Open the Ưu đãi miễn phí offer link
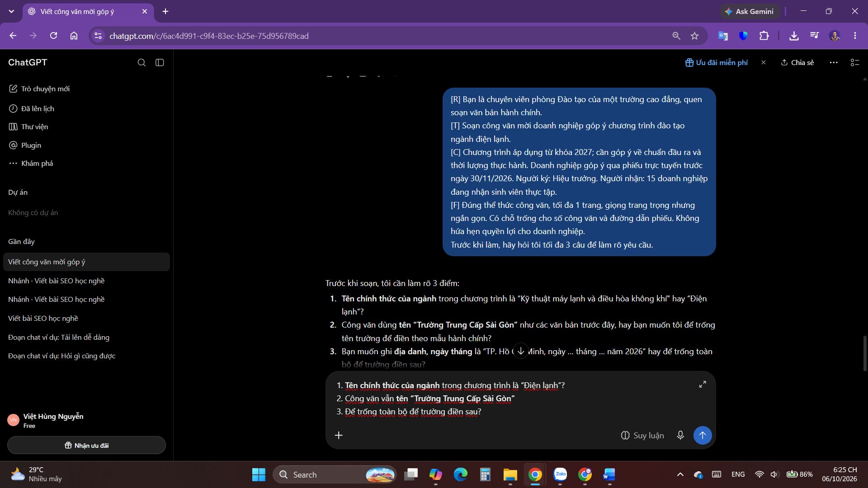Viewport: 868px width, 488px height. 716,62
